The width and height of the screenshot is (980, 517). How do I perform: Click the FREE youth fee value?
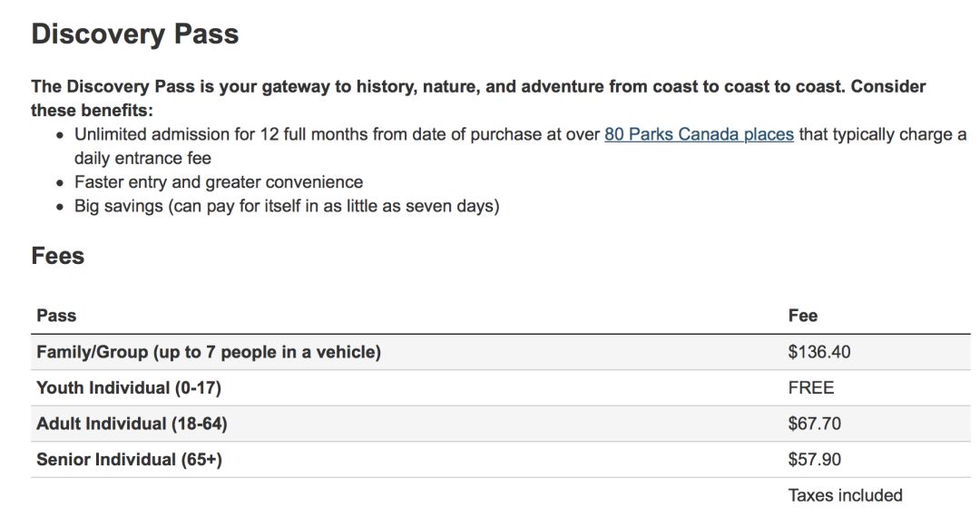tap(810, 388)
